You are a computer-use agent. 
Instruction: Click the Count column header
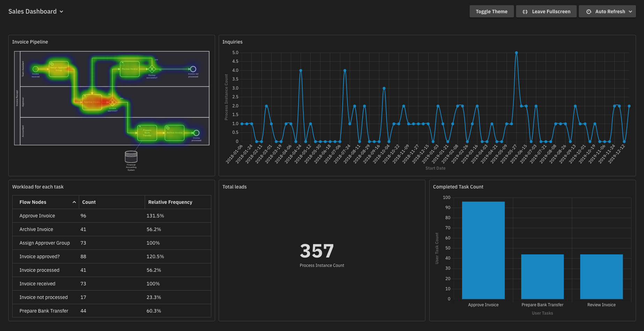click(x=89, y=202)
